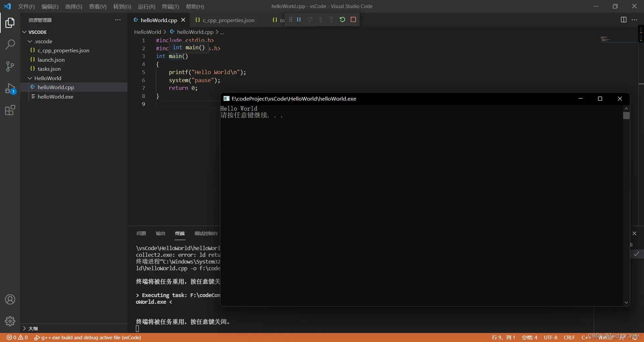
Task: Open the Extensions view
Action: 10,110
